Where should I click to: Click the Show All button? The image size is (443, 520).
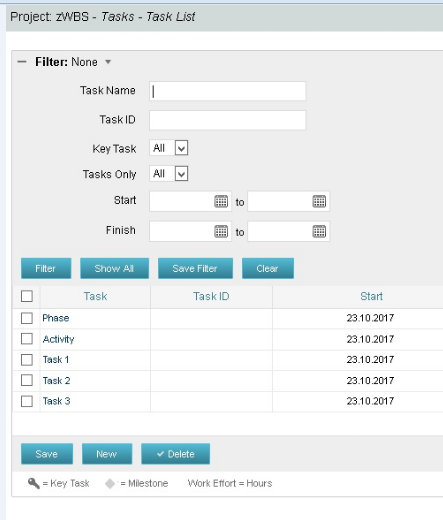[x=114, y=268]
